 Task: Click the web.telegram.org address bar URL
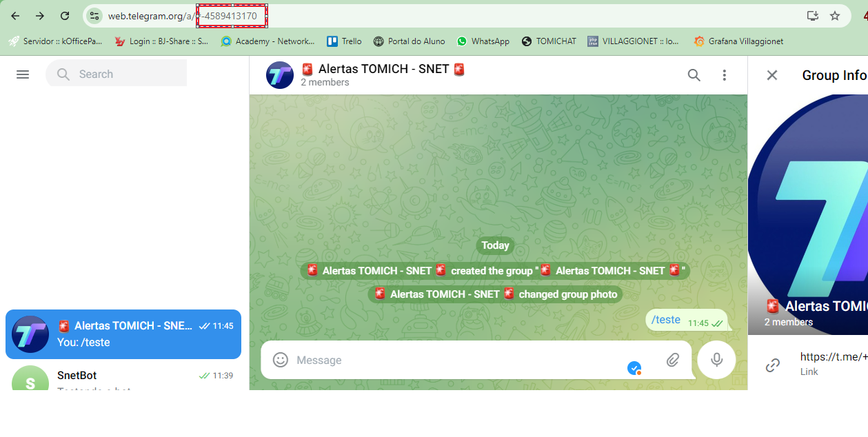point(182,16)
